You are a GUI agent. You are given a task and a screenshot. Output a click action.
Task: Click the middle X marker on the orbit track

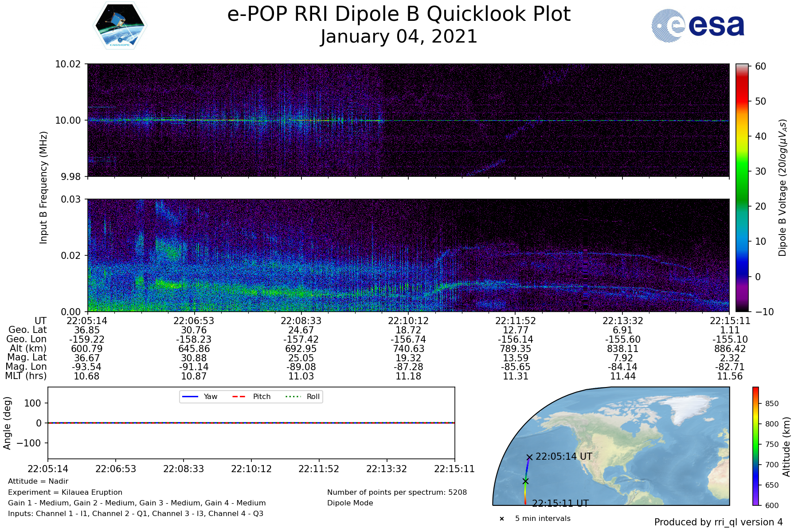pyautogui.click(x=525, y=481)
